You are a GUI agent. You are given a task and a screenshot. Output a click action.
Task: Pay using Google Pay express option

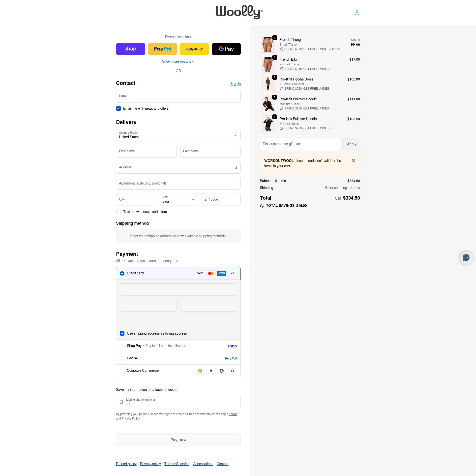tap(226, 49)
